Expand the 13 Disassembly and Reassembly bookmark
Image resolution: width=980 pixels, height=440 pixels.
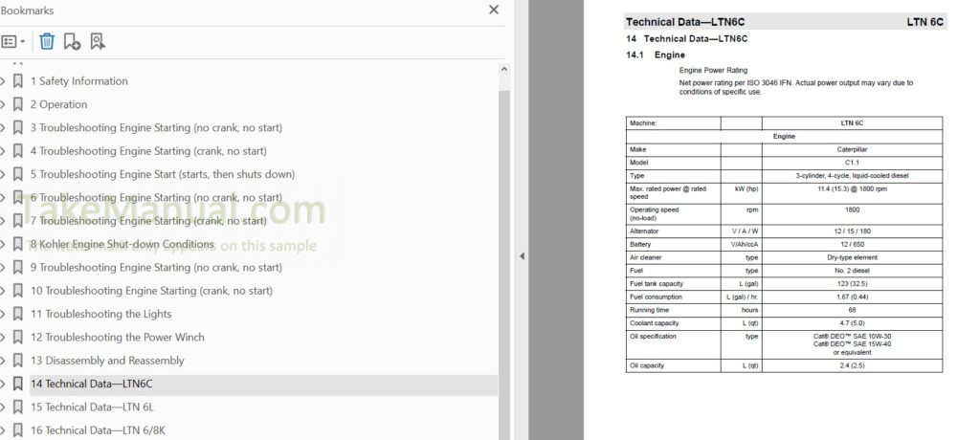click(x=3, y=361)
